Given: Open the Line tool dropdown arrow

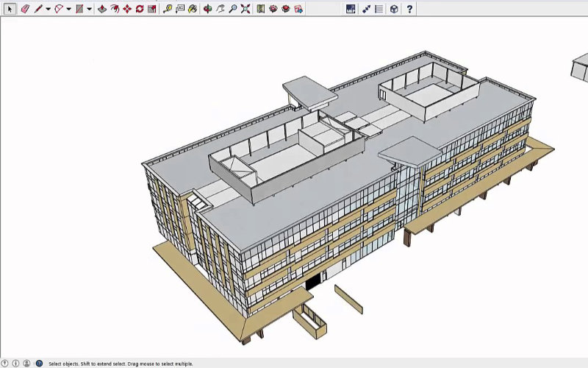Looking at the screenshot, I should pos(48,10).
